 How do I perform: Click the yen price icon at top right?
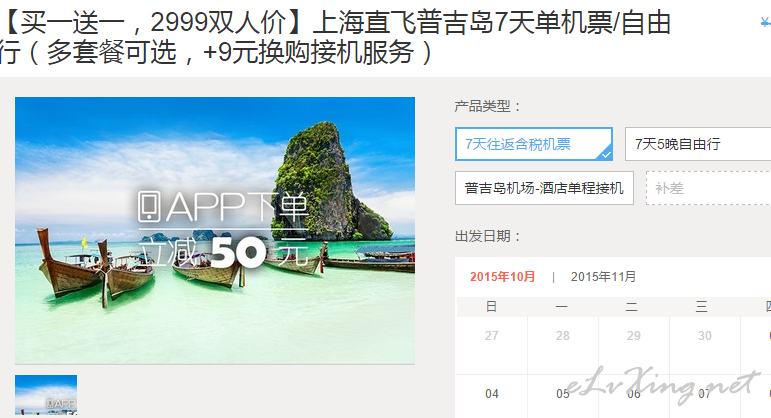[766, 23]
